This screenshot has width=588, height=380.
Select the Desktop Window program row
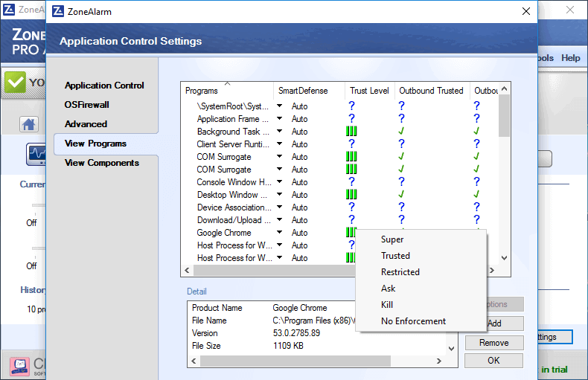[232, 195]
